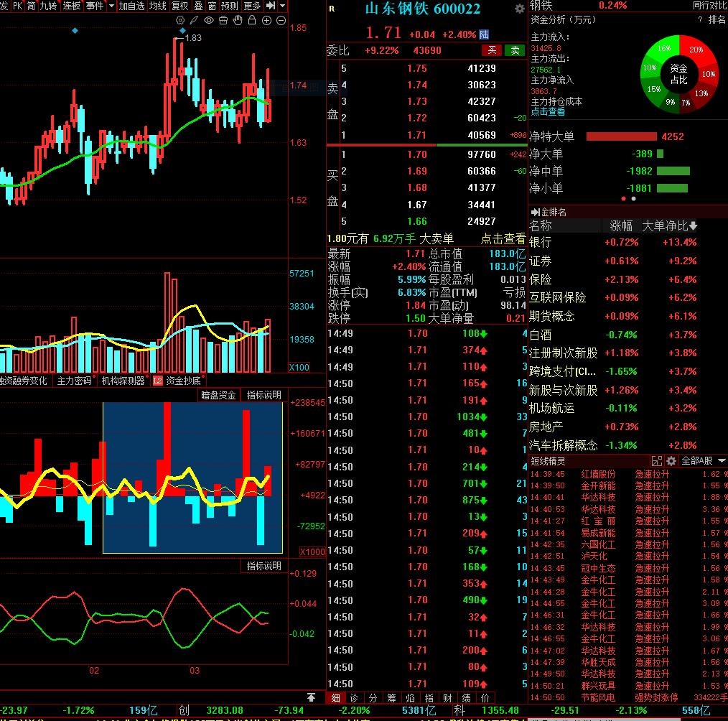The height and width of the screenshot is (721, 728).
Task: Open the 九转 indicator
Action: click(48, 6)
